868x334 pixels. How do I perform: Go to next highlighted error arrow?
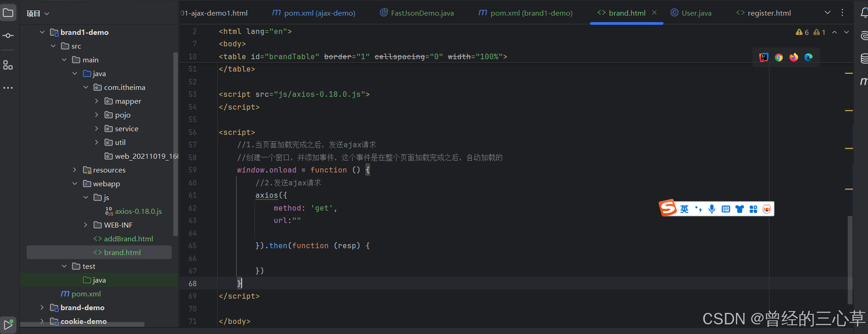(x=846, y=32)
